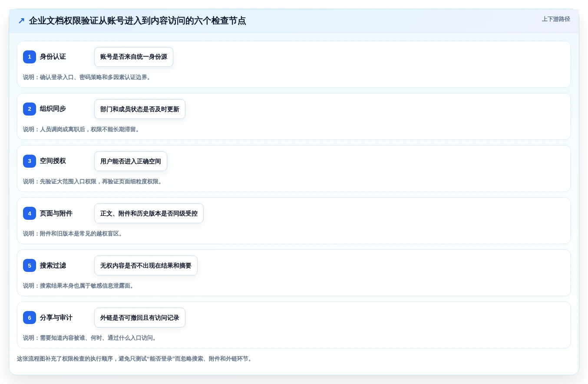Click the arrow icon beside the title
Screen dimensions: 588x384
click(x=21, y=21)
